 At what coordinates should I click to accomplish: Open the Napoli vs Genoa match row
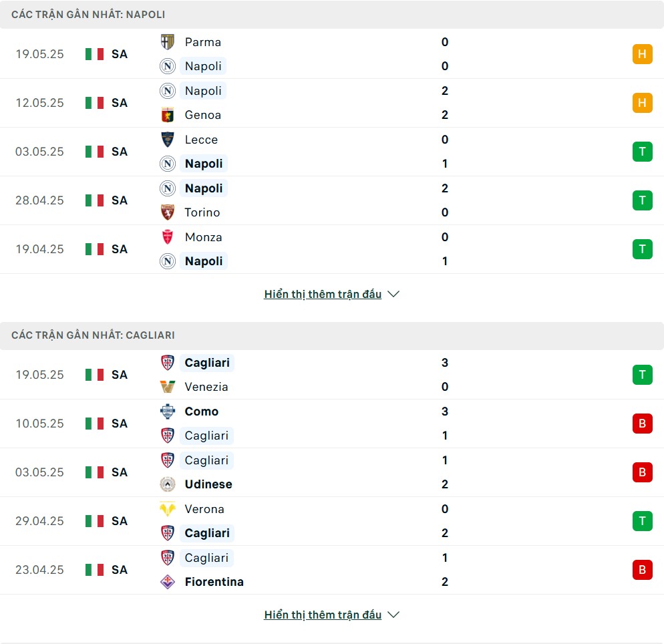(332, 103)
